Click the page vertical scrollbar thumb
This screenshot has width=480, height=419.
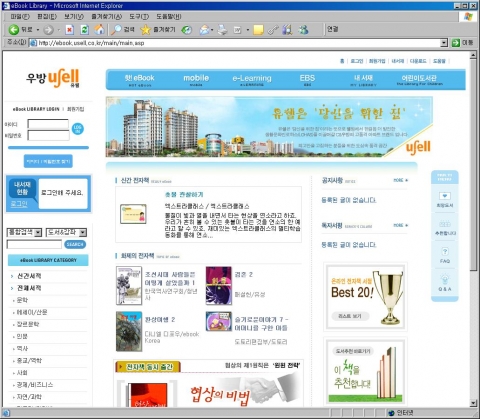pos(473,165)
